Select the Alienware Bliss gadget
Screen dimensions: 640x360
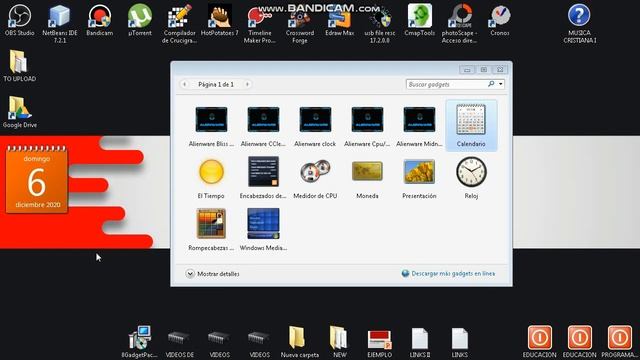(x=211, y=126)
